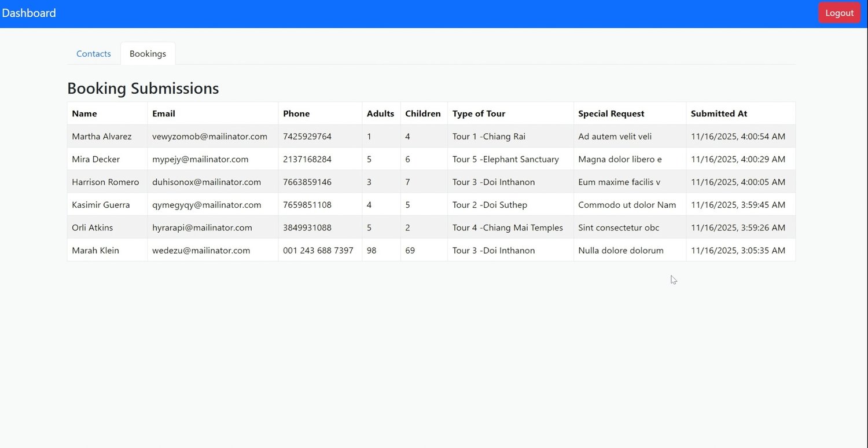Open the Dashboard brand link
The height and width of the screenshot is (448, 868).
pyautogui.click(x=29, y=13)
